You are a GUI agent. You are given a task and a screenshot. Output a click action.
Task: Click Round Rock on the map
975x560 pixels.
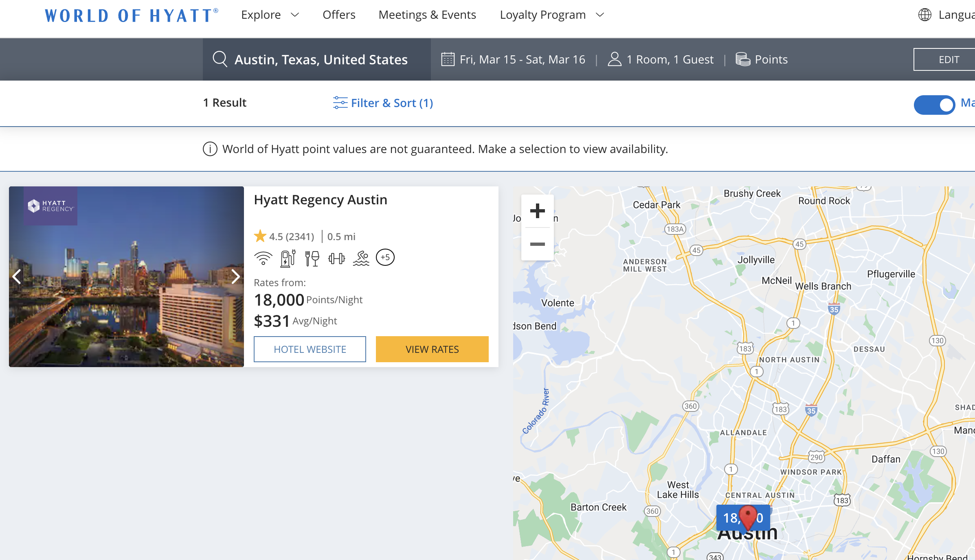[824, 201]
